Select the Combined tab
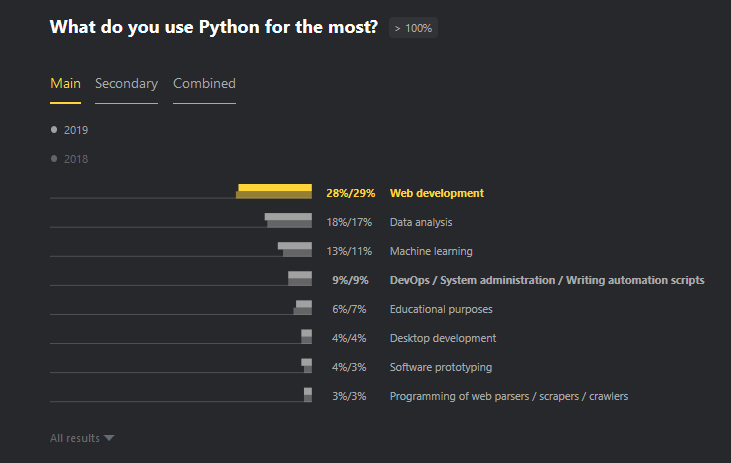Viewport: 731px width, 463px height. [x=204, y=84]
